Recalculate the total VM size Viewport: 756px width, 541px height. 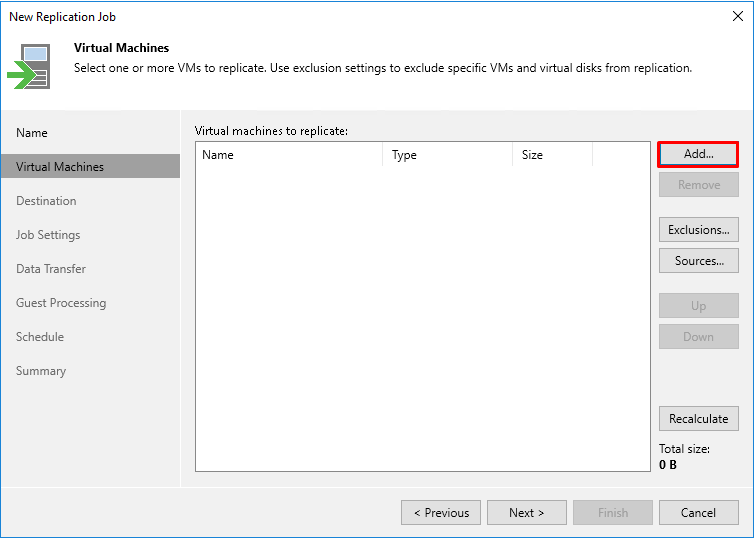[x=699, y=419]
